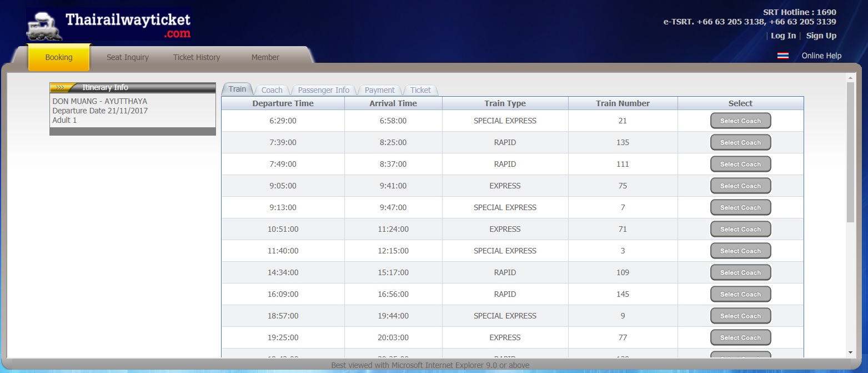Viewport: 868px width, 373px height.
Task: Select Coach for train number 145
Action: pos(740,294)
